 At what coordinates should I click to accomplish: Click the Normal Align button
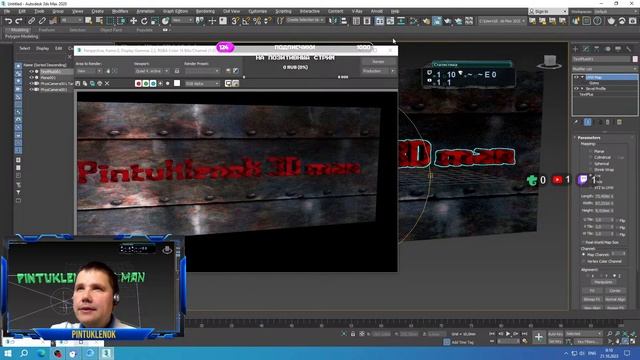[x=615, y=299]
